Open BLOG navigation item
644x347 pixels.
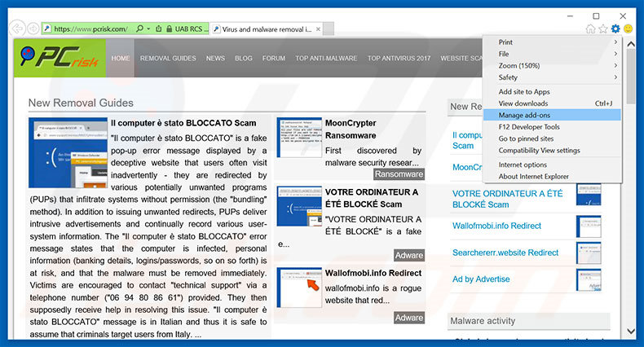coord(244,59)
